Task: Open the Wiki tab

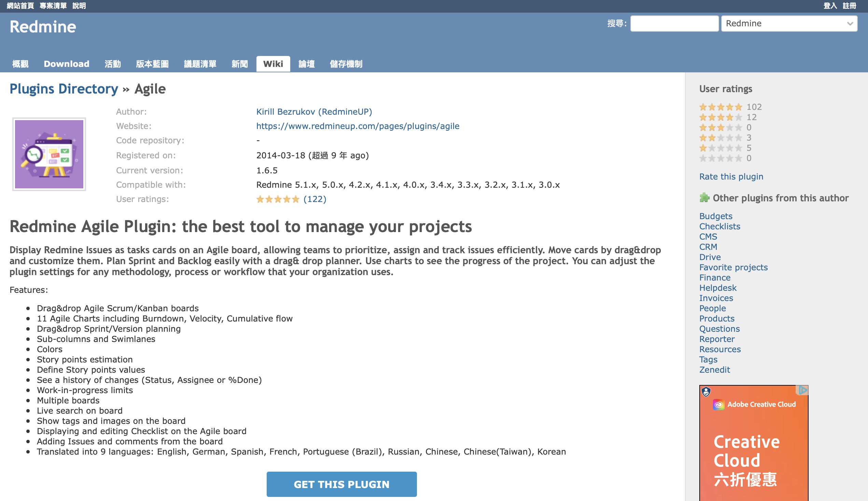Action: click(273, 64)
